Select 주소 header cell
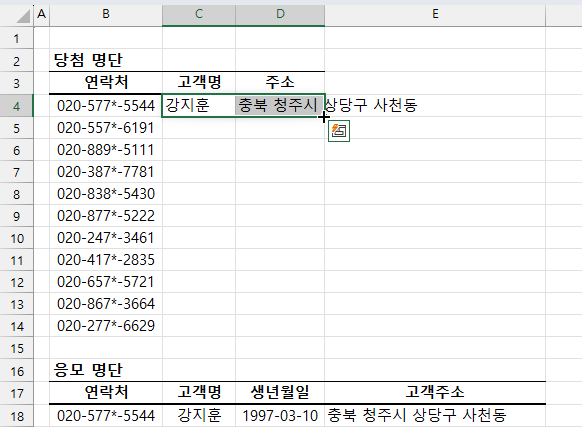 [x=280, y=82]
